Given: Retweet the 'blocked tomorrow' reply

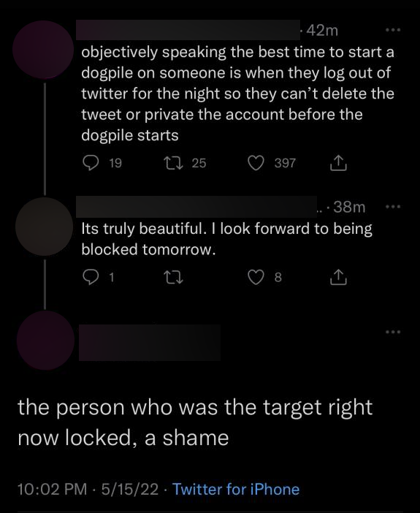Looking at the screenshot, I should click(x=172, y=278).
